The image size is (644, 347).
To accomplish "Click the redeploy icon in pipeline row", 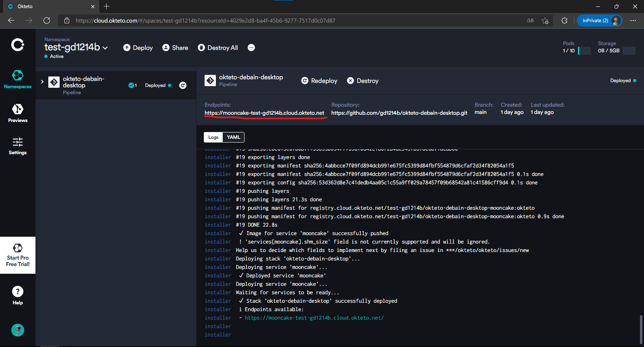I will point(183,85).
